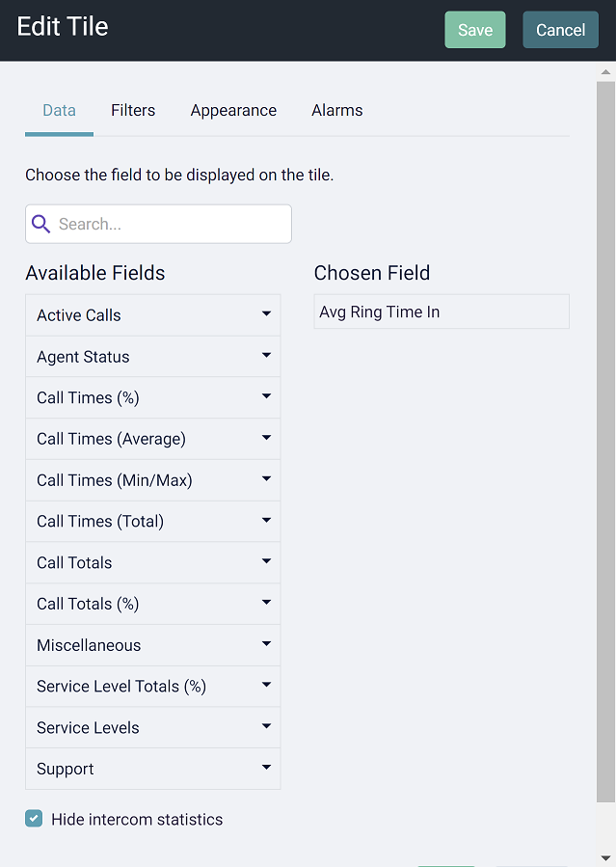The height and width of the screenshot is (867, 616).
Task: Switch to the Filters tab
Action: coord(133,110)
